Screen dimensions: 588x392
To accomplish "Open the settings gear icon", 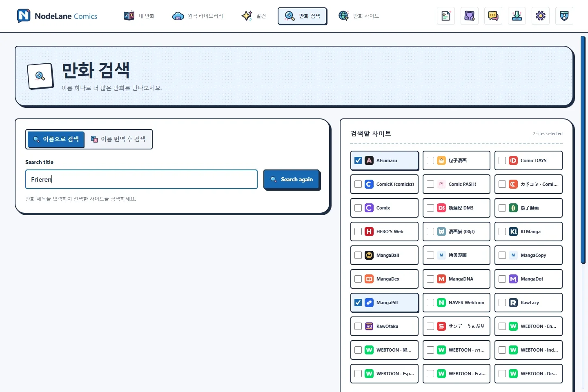I will point(540,16).
